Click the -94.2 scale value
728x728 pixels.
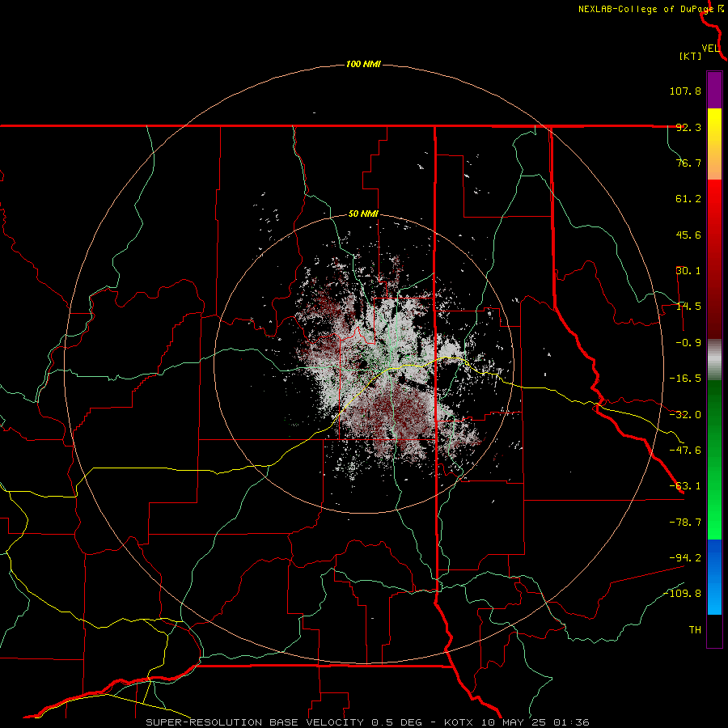point(685,557)
